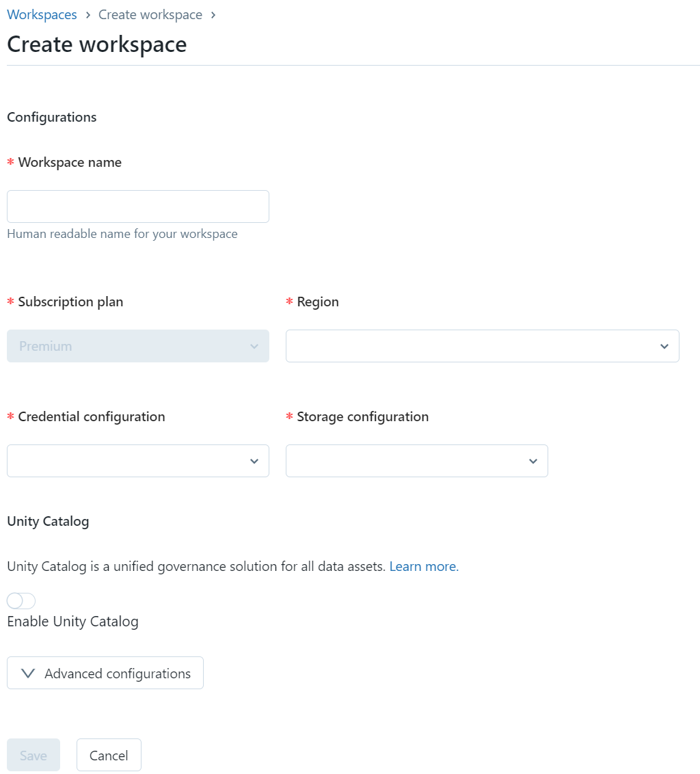Open the Storage configuration dropdown
Image resolution: width=700 pixels, height=774 pixels.
click(416, 461)
